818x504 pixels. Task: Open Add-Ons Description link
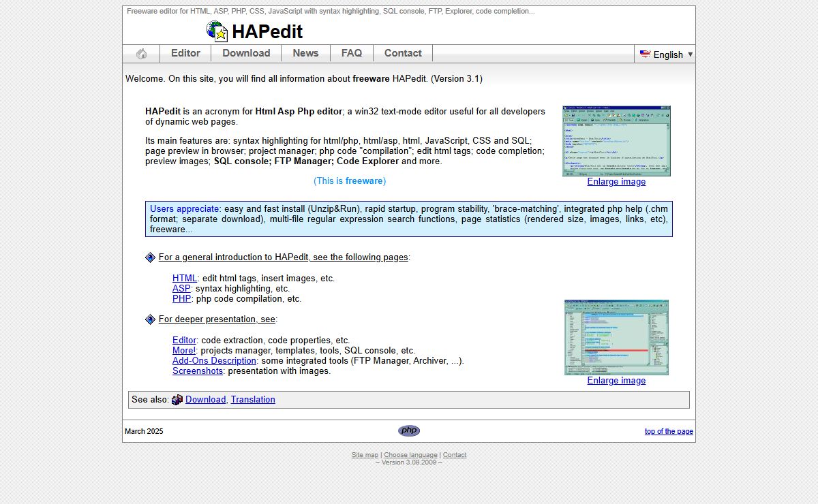[x=214, y=360]
